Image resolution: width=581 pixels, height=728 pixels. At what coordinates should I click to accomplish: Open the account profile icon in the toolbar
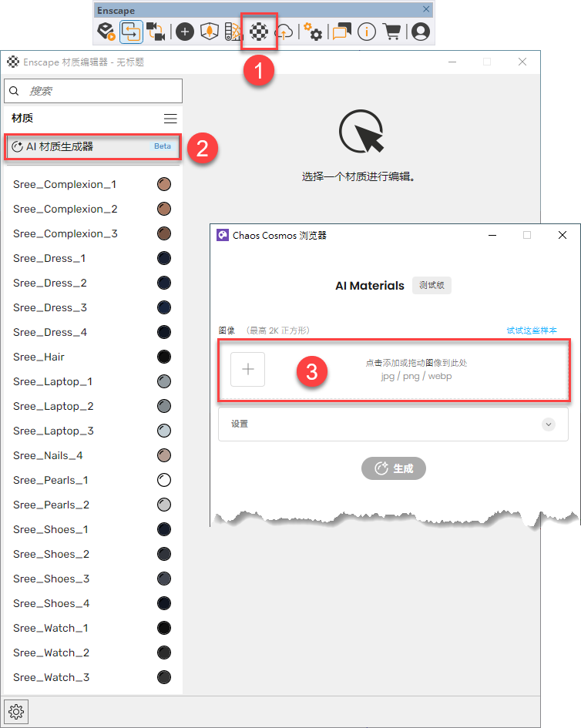point(420,32)
